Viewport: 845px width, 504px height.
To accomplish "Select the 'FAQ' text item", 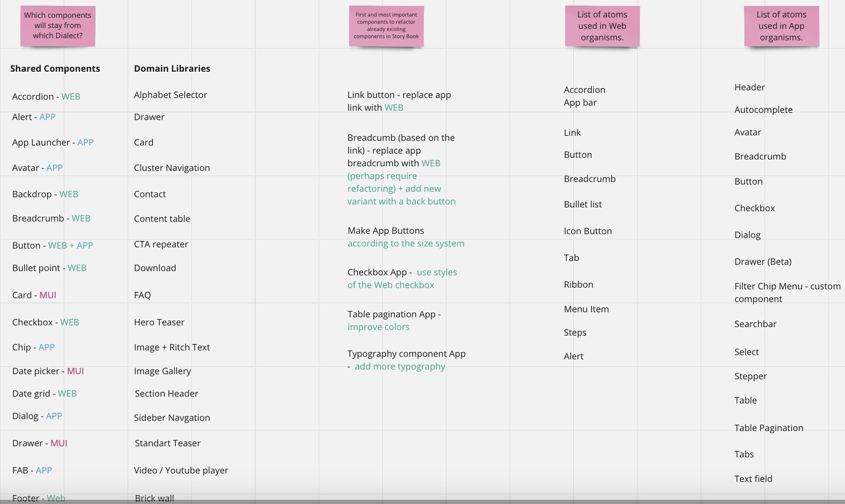I will 143,295.
